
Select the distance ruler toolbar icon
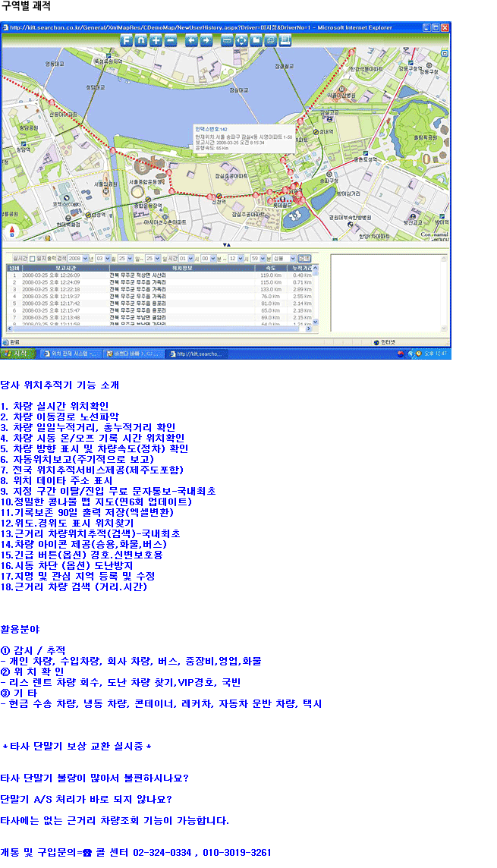(x=227, y=39)
